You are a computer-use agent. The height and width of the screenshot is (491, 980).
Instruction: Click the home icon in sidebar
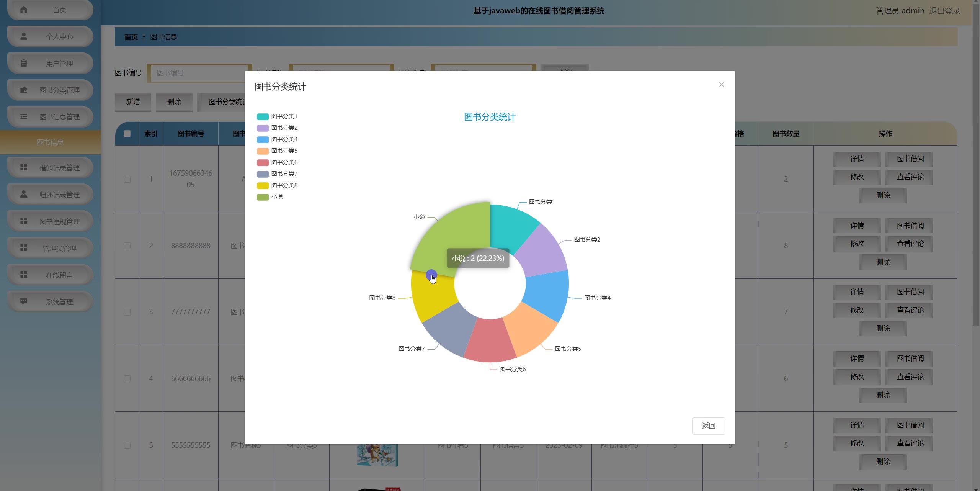(x=24, y=10)
